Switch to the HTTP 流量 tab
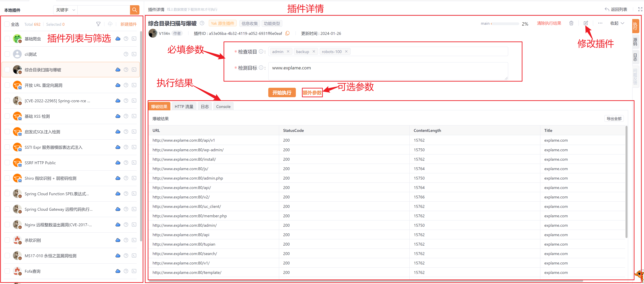644x284 pixels. pyautogui.click(x=184, y=106)
